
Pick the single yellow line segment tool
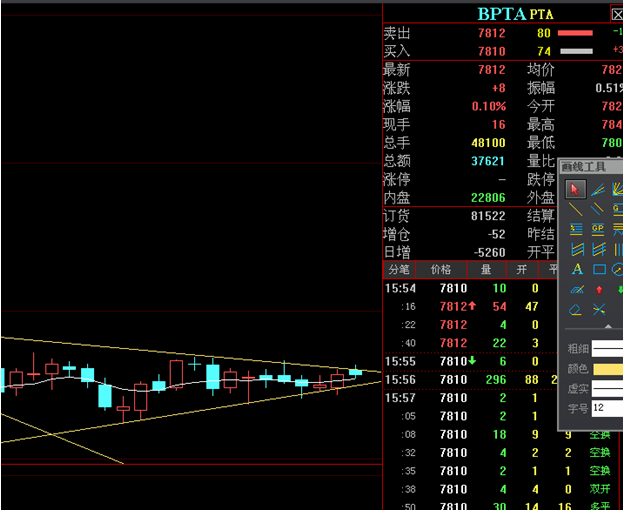575,209
